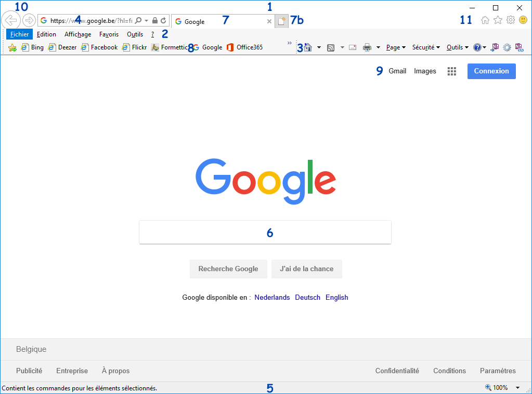The image size is (532, 394).
Task: Open the Formettic favorite
Action: (170, 47)
